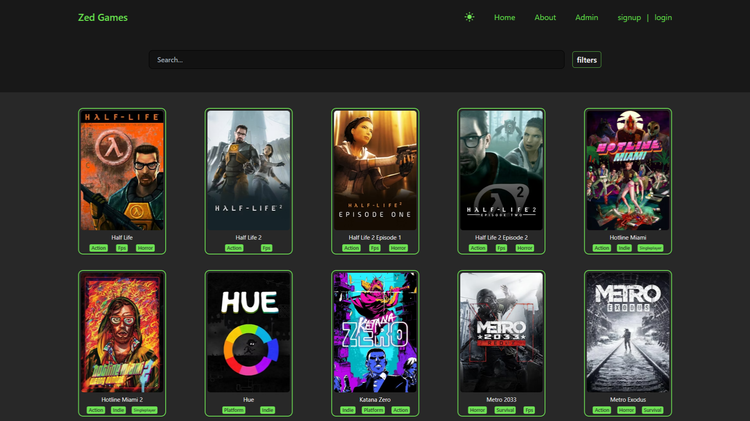Image resolution: width=750 pixels, height=421 pixels.
Task: Click the Zed Games site logo
Action: tap(103, 17)
